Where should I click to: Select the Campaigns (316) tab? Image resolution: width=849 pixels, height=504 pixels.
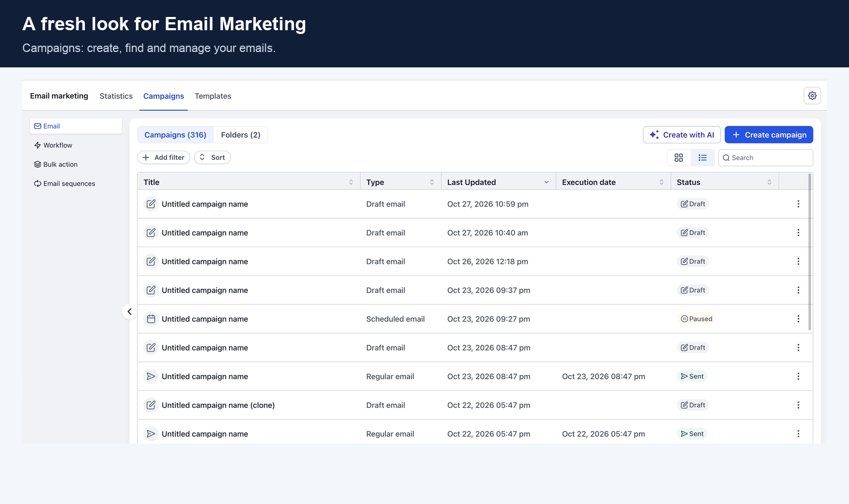coord(175,135)
